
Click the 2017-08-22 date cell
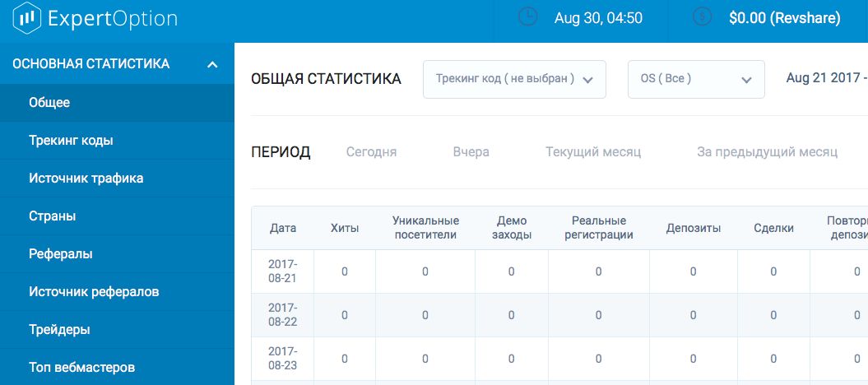coord(283,315)
